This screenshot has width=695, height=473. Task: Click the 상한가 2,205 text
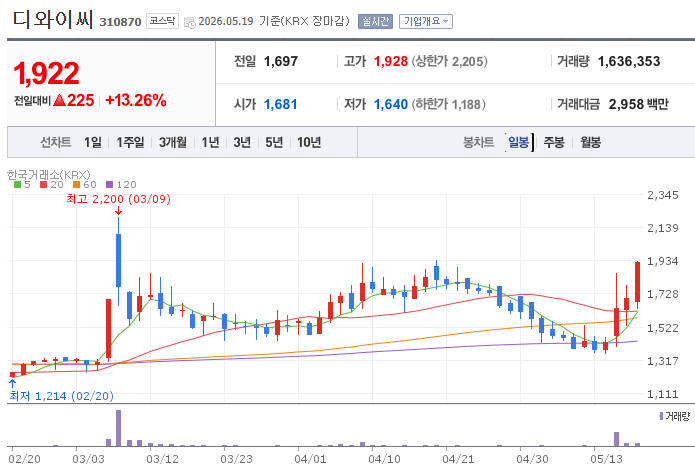click(449, 61)
